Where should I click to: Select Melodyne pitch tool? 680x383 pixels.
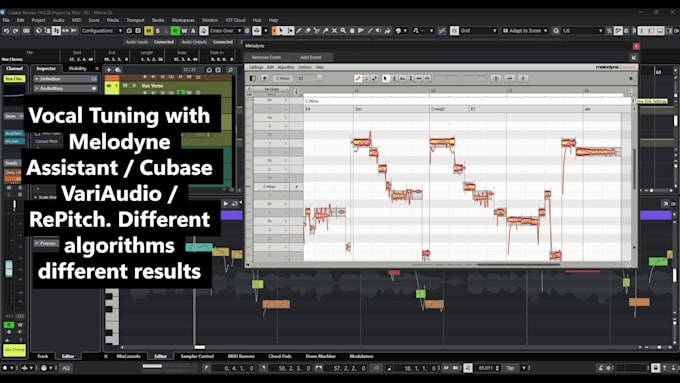(x=394, y=79)
